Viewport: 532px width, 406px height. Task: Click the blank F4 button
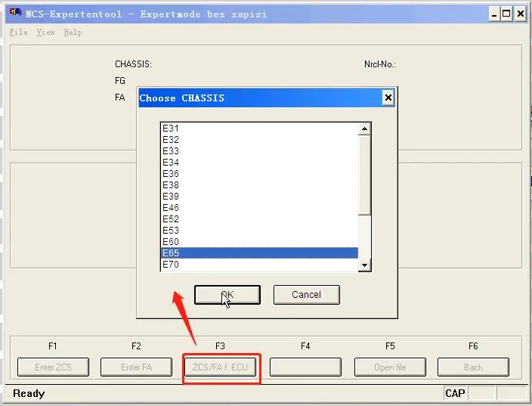pos(305,367)
